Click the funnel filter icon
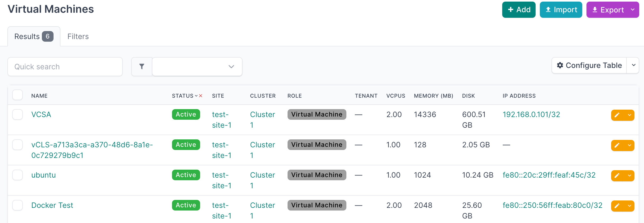 point(142,67)
